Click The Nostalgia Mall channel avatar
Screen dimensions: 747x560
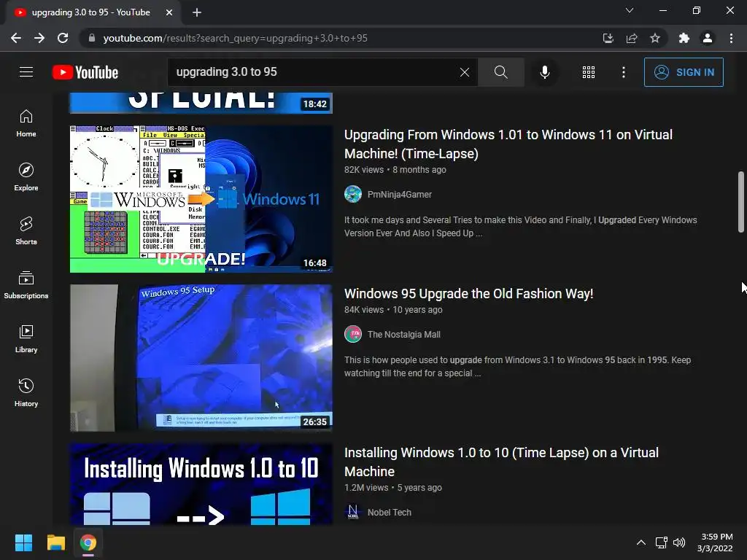pyautogui.click(x=353, y=334)
